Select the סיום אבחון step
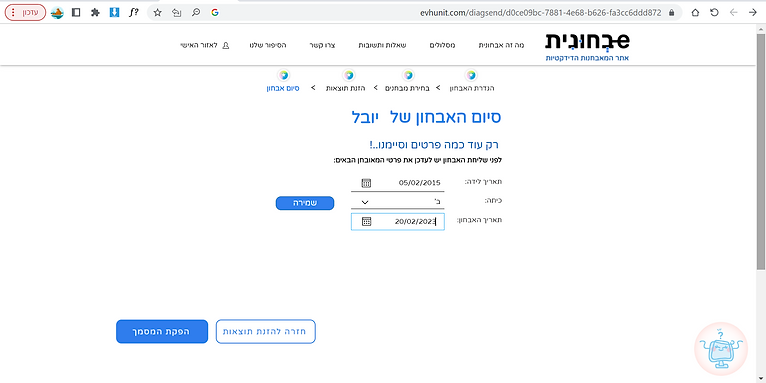The image size is (766, 383). (x=283, y=88)
